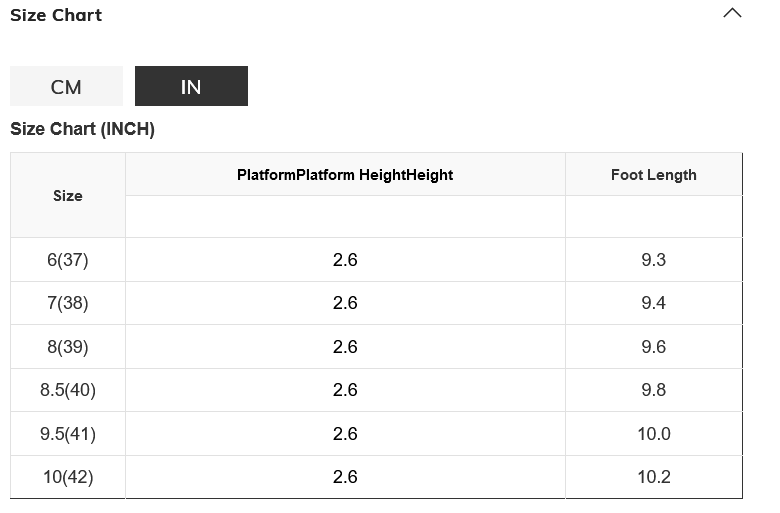
Task: Click the Size Chart heading
Action: (x=56, y=15)
